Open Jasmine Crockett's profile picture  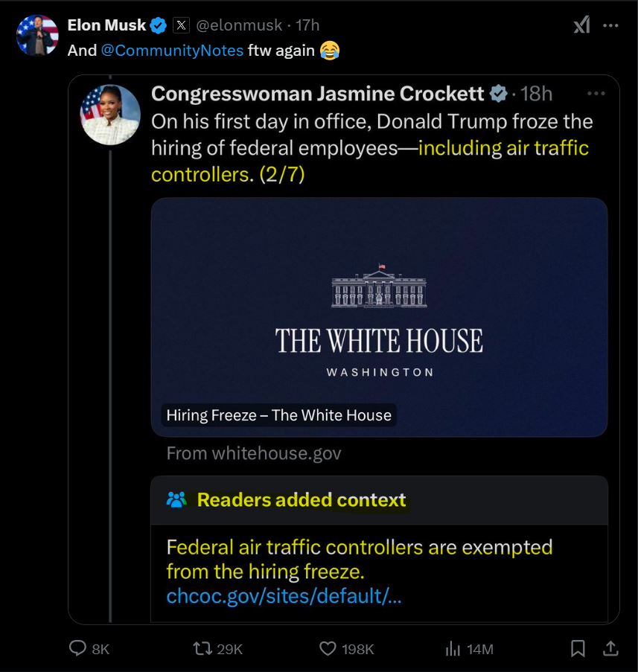click(x=110, y=114)
